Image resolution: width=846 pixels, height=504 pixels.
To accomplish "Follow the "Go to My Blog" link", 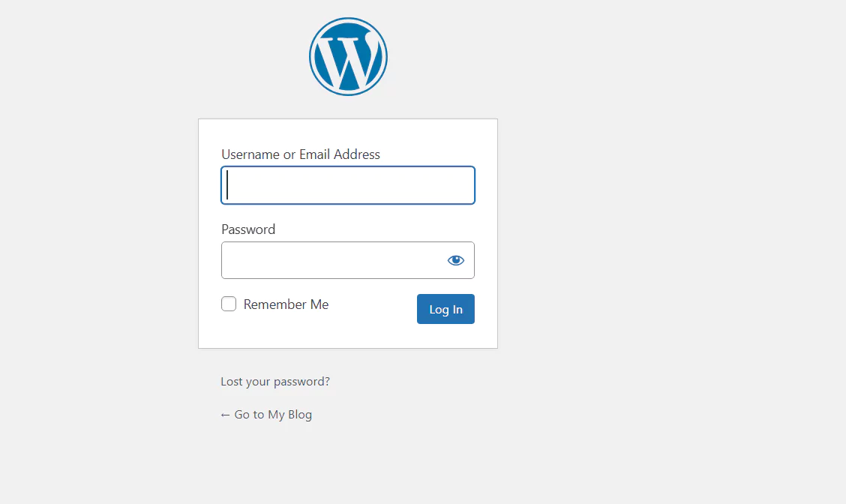I will click(273, 415).
